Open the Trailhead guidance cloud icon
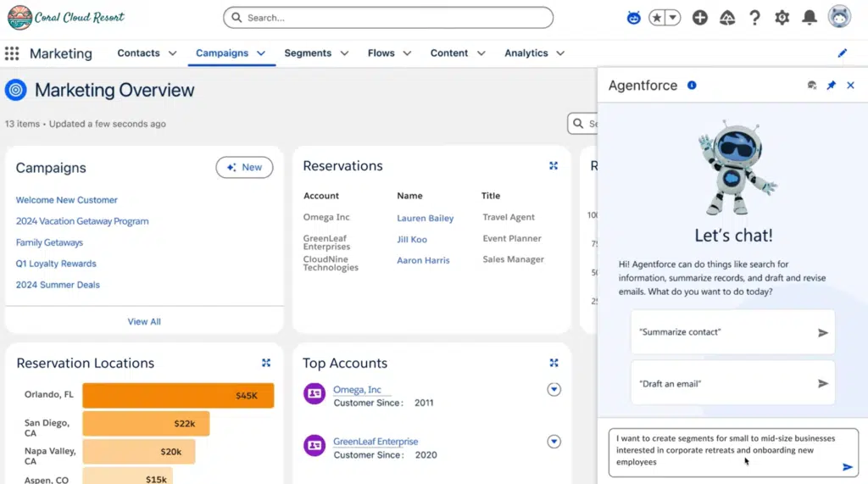 (726, 18)
